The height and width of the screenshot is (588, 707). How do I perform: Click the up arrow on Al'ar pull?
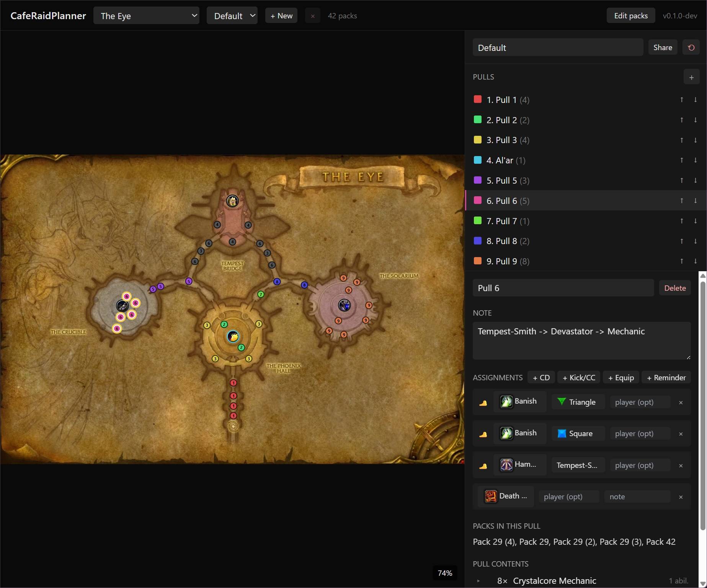click(x=682, y=160)
